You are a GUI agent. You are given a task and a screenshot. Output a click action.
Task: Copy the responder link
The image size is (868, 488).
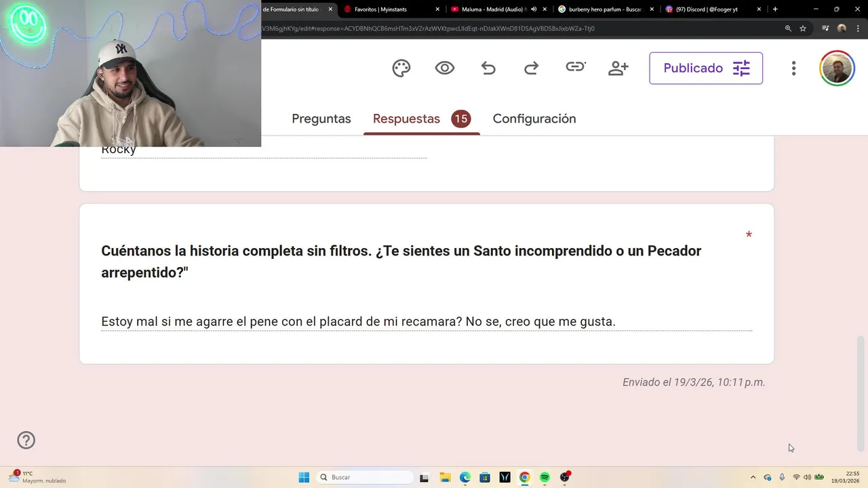click(x=575, y=66)
